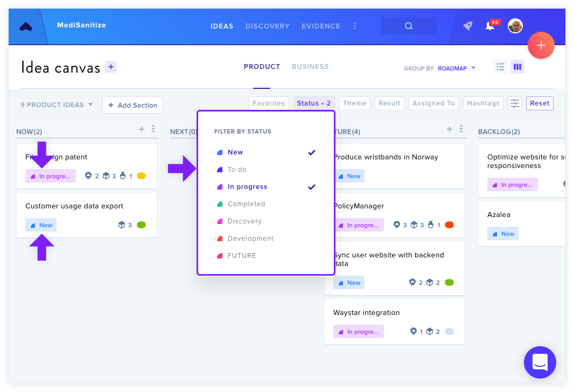Click the Add Section button
The image size is (574, 392).
132,105
